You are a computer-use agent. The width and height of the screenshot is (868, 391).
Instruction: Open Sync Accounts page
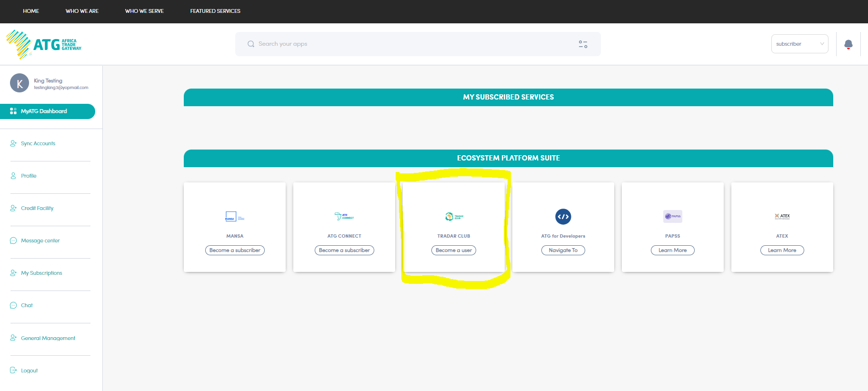(x=38, y=143)
